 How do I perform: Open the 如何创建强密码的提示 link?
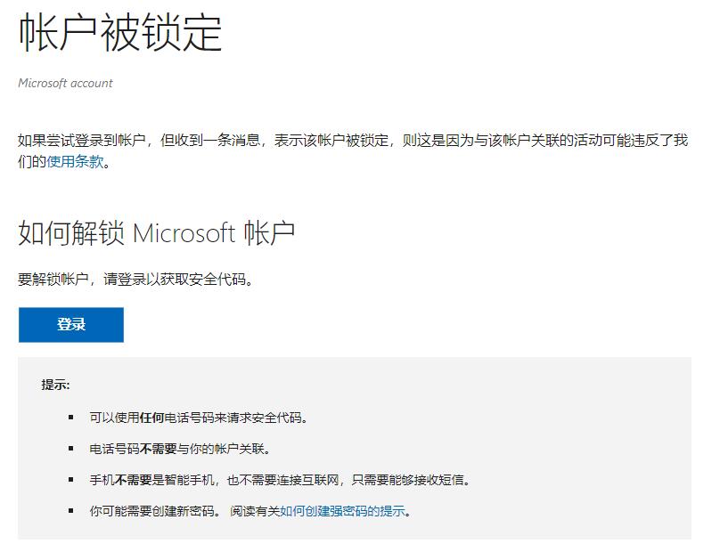click(x=342, y=511)
